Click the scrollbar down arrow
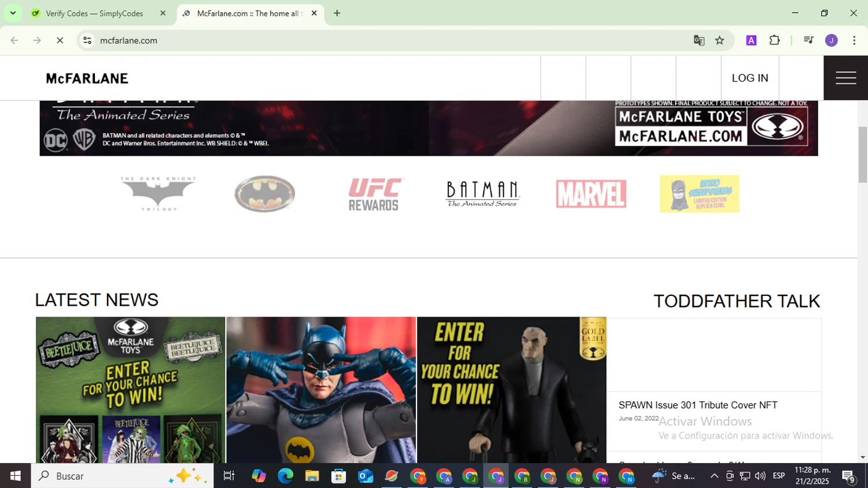Screen dimensions: 868x488 click(863, 457)
